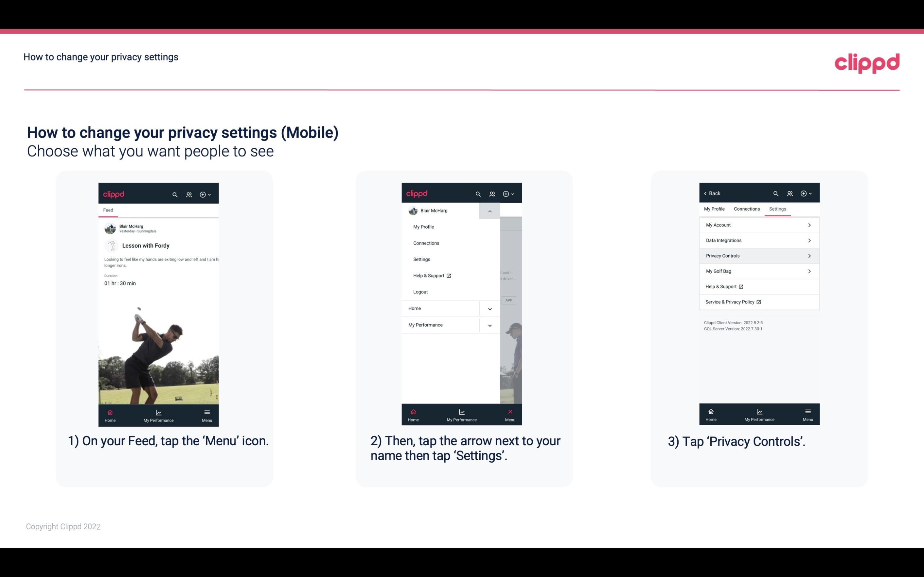Click the Service & Privacy Policy link
The height and width of the screenshot is (577, 924).
(730, 302)
